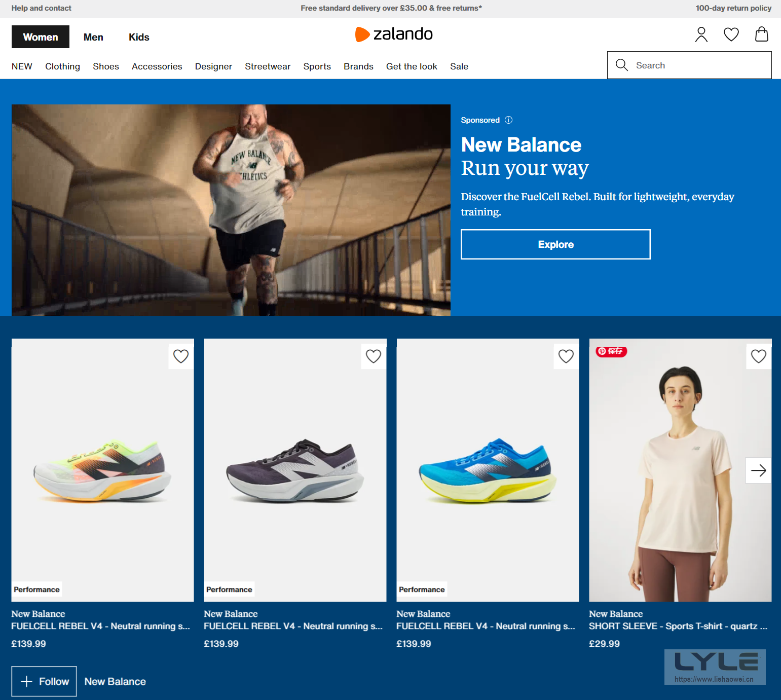Screen dimensions: 781x700
Task: Open the Sports menu
Action: pos(317,66)
